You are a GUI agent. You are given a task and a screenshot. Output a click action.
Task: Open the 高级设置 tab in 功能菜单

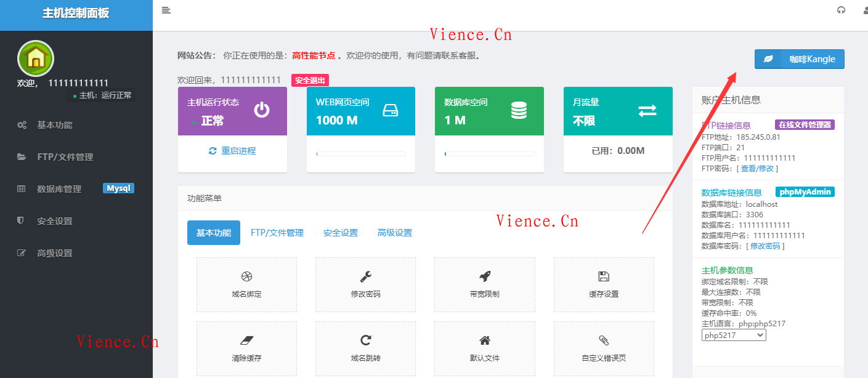(394, 232)
